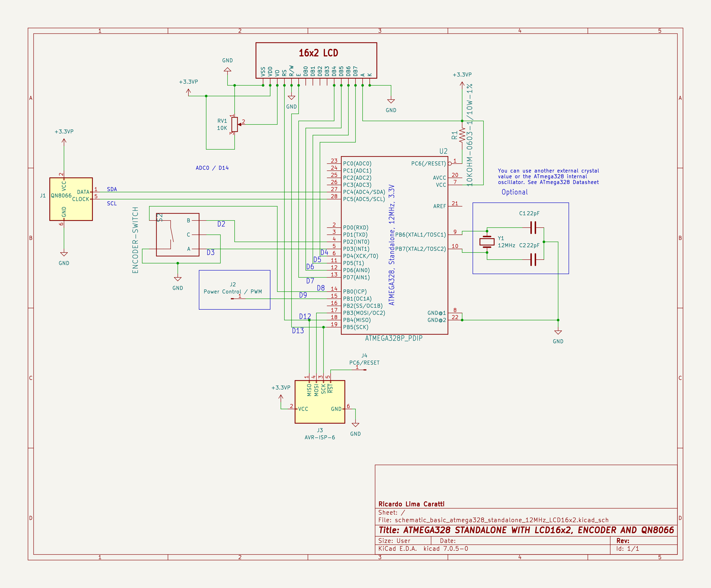Click the PC6(/RESET) pin label
Screen dimensions: 711x588
tap(429, 164)
